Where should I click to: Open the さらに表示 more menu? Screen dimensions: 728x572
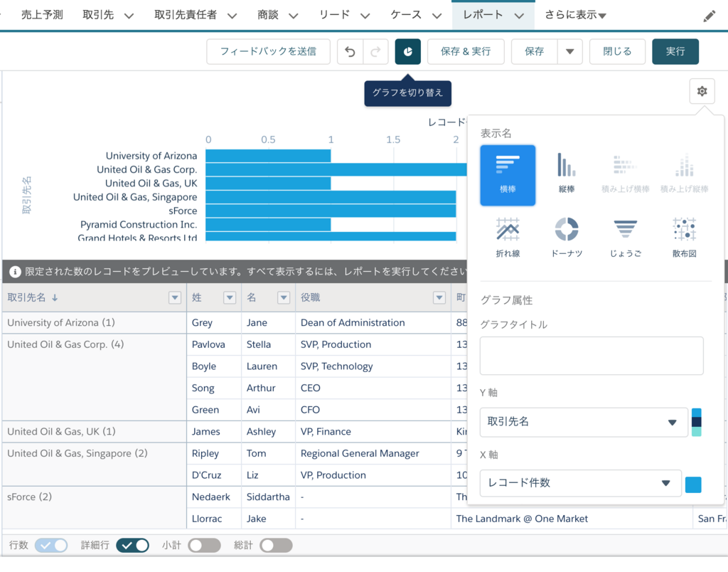[575, 15]
